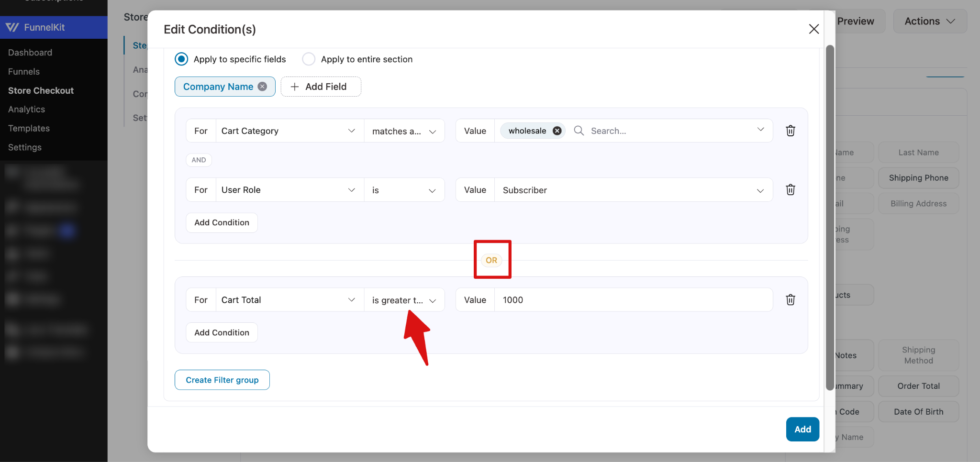
Task: Click the Create Filter group button
Action: pos(222,379)
